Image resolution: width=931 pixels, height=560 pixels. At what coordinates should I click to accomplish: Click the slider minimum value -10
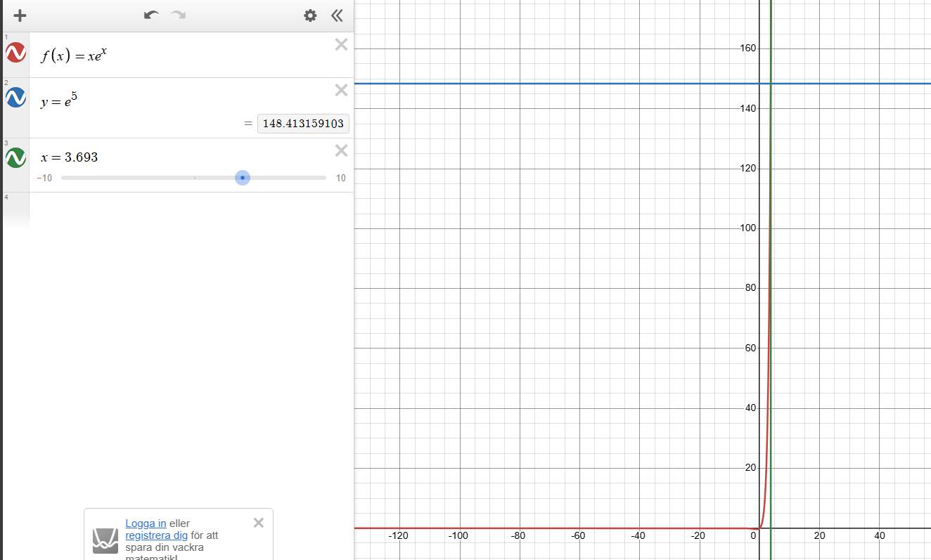[44, 178]
